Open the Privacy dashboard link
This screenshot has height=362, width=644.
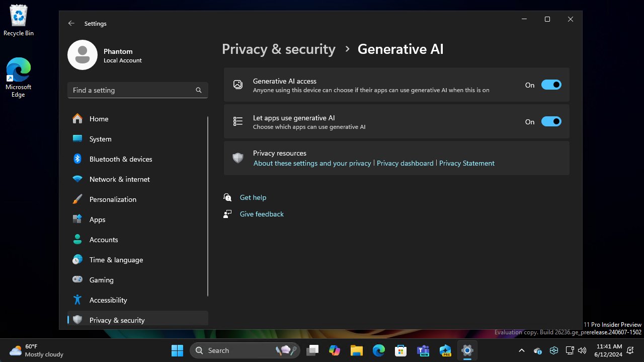(405, 163)
